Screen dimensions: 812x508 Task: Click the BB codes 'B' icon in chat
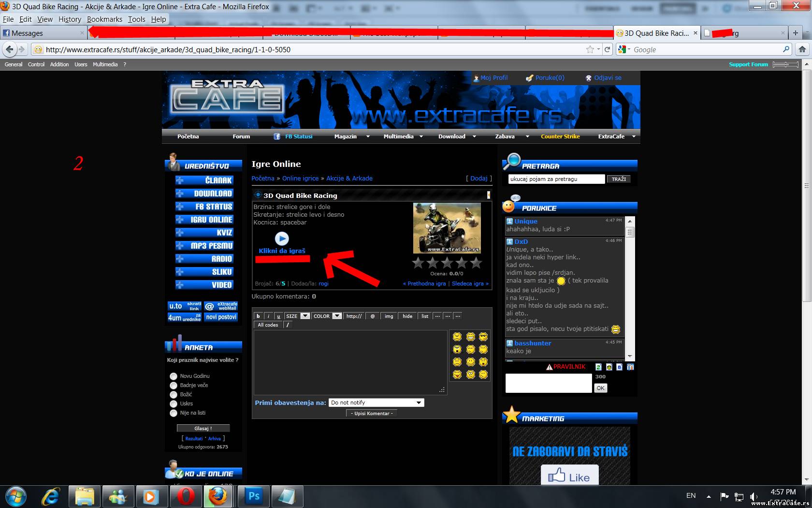coord(620,367)
